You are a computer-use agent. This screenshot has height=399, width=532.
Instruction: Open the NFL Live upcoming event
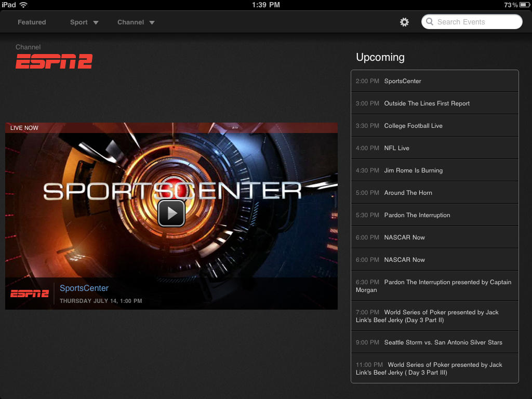435,148
